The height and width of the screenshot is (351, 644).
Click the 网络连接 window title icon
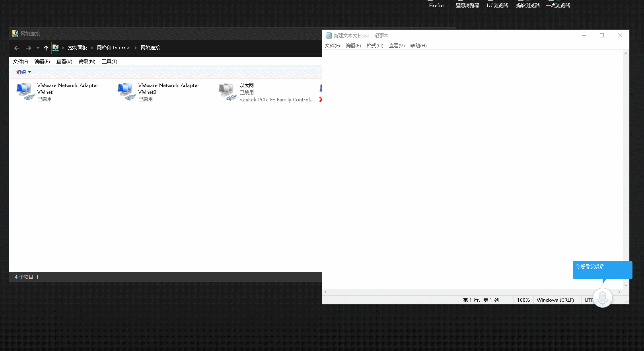pyautogui.click(x=15, y=33)
